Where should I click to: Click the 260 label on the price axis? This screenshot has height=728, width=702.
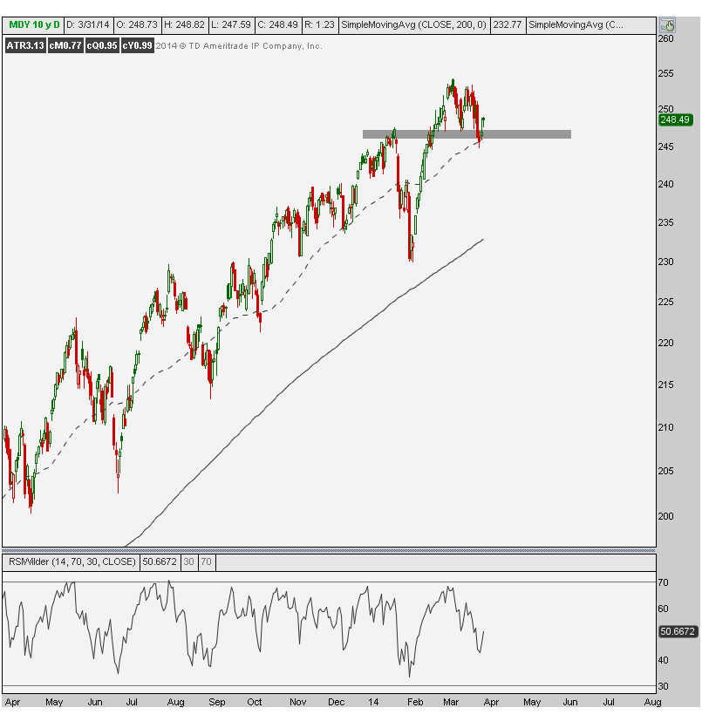click(665, 38)
